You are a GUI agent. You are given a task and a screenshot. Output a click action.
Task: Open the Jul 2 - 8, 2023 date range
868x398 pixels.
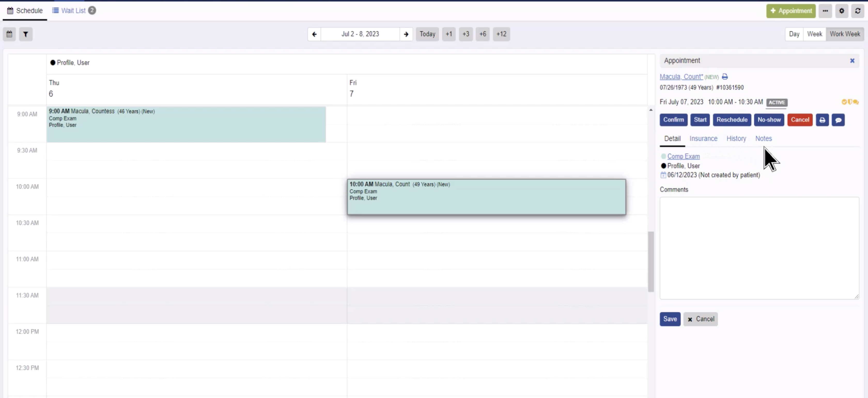[x=360, y=34]
